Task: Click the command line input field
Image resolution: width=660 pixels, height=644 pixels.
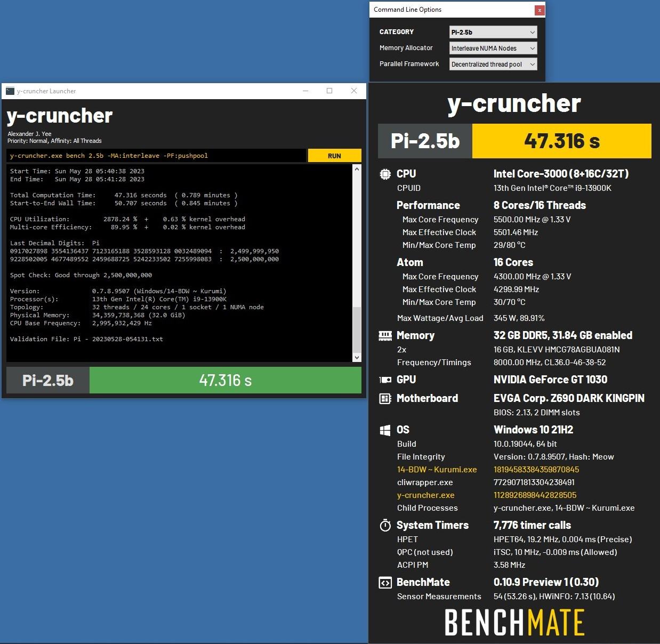Action: click(x=157, y=156)
